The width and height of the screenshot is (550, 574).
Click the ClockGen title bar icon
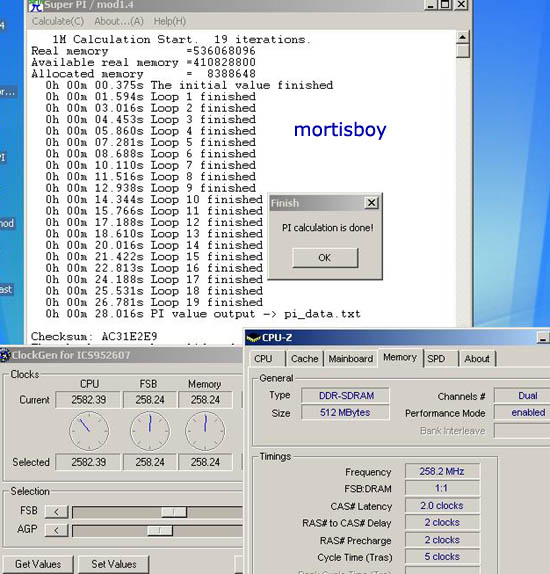pos(5,355)
